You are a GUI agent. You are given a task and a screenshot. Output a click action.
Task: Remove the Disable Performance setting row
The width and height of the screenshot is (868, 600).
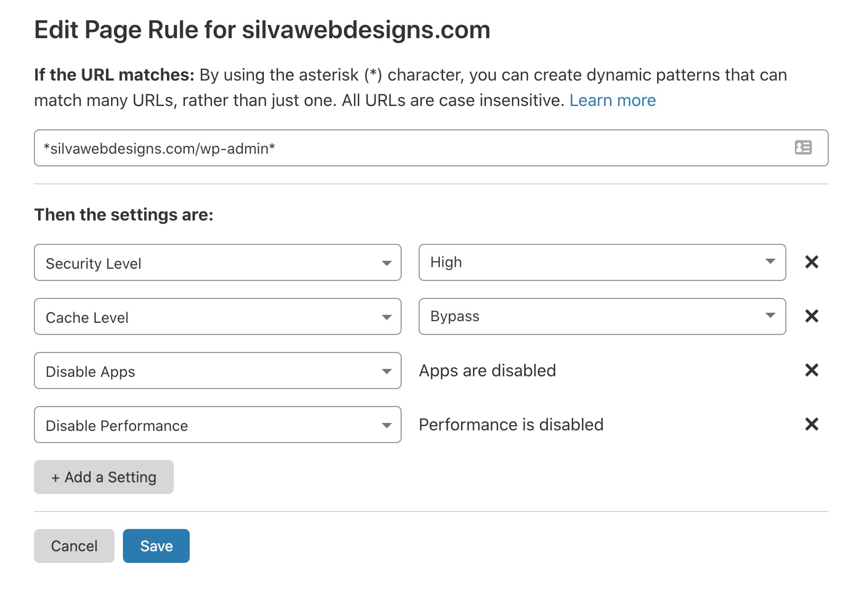[x=811, y=424]
